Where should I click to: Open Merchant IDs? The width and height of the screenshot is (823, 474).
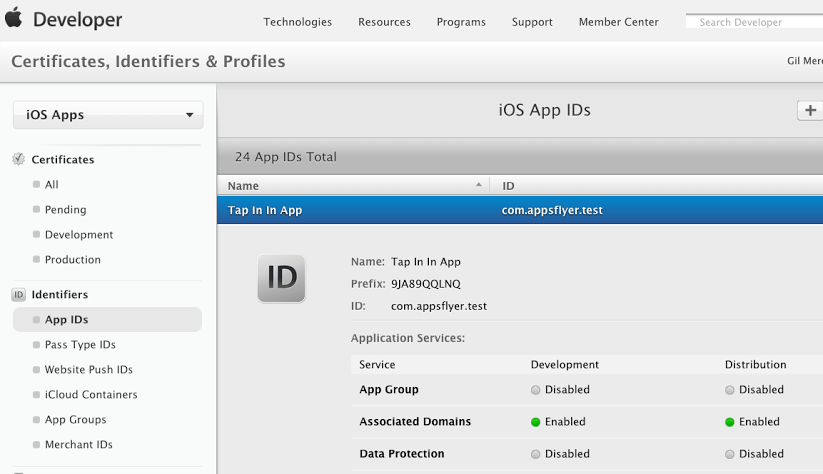79,445
